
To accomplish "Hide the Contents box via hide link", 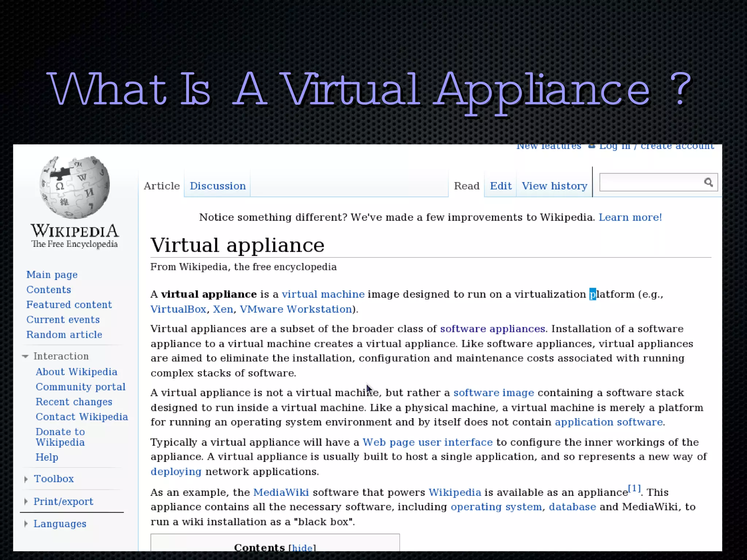I will [302, 548].
